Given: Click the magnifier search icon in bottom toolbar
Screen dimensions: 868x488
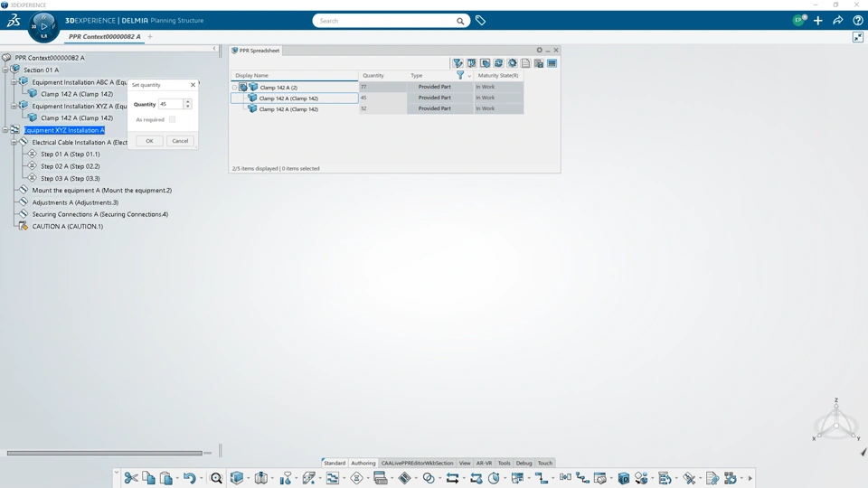Looking at the screenshot, I should coord(216,478).
